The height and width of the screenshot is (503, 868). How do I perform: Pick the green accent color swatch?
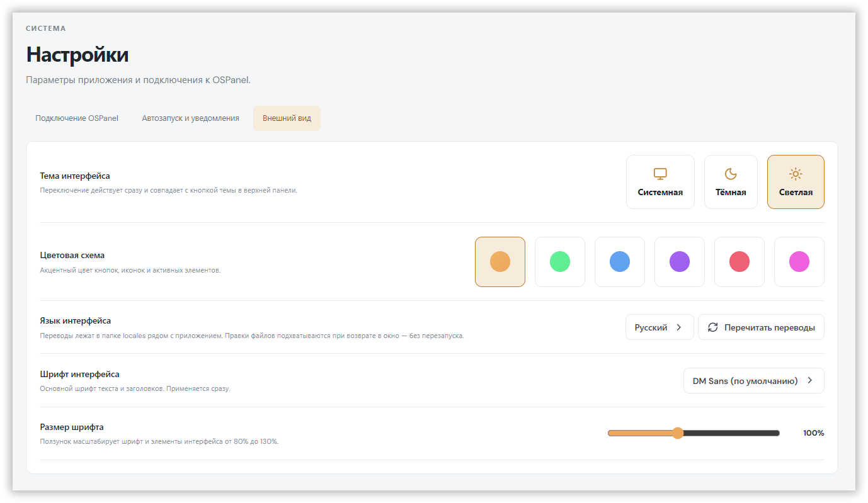(x=560, y=262)
